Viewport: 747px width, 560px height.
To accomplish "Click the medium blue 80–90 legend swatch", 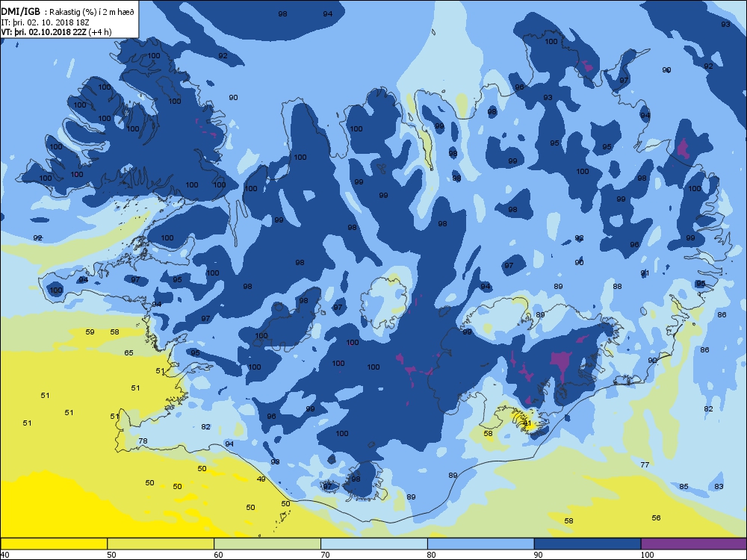I will pyautogui.click(x=480, y=544).
